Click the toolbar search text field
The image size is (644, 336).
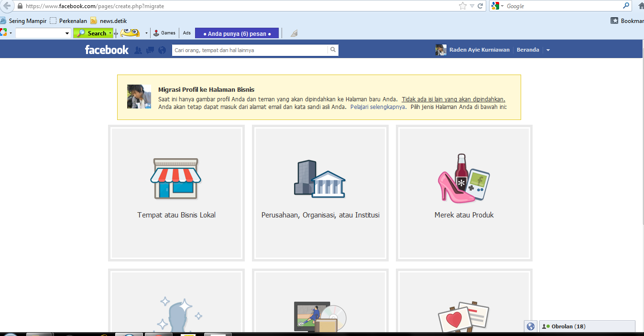point(40,33)
